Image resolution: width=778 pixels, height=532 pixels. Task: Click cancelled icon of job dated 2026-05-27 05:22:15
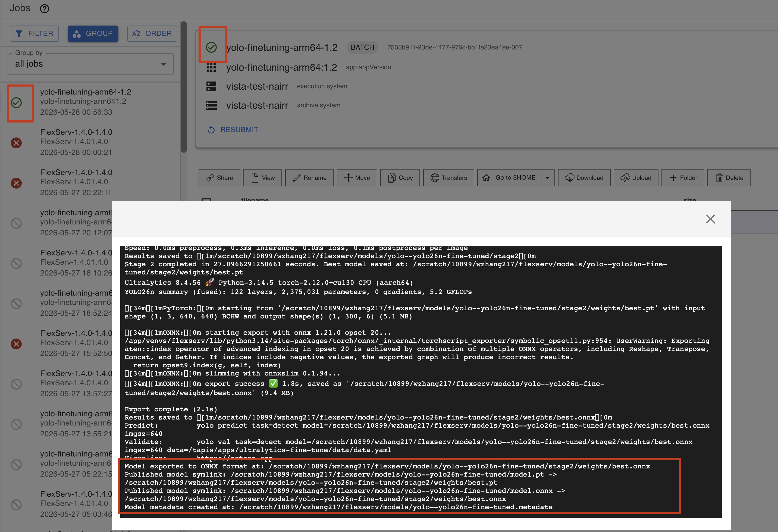tap(16, 464)
